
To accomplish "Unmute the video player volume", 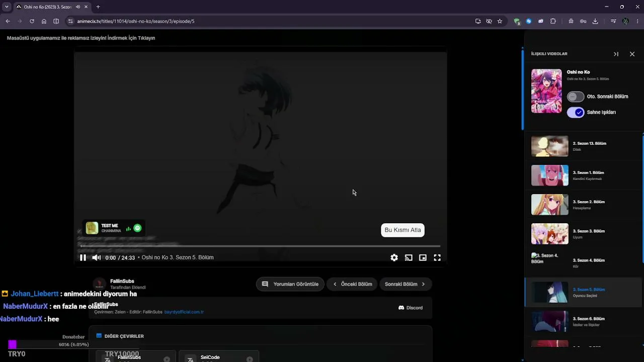I will pyautogui.click(x=97, y=257).
